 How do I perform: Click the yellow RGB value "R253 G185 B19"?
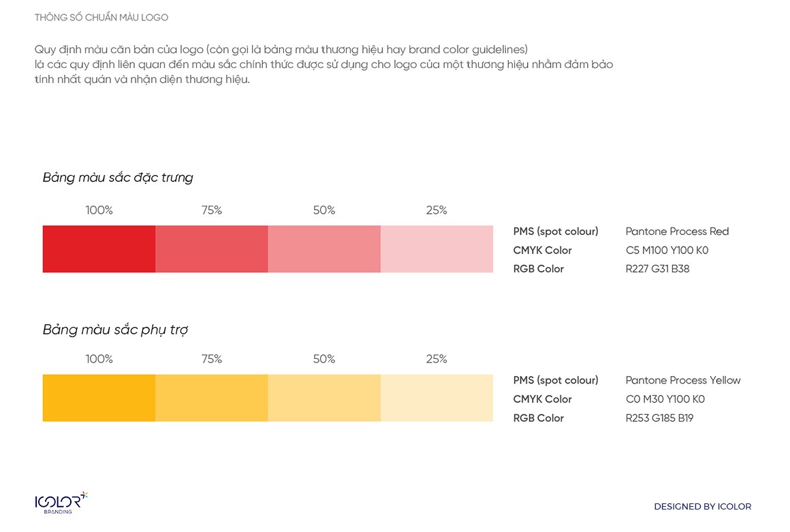coord(659,418)
